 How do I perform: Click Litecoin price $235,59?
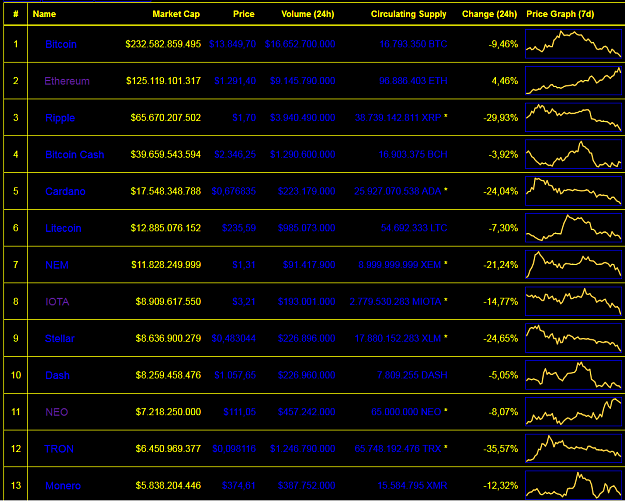(239, 228)
